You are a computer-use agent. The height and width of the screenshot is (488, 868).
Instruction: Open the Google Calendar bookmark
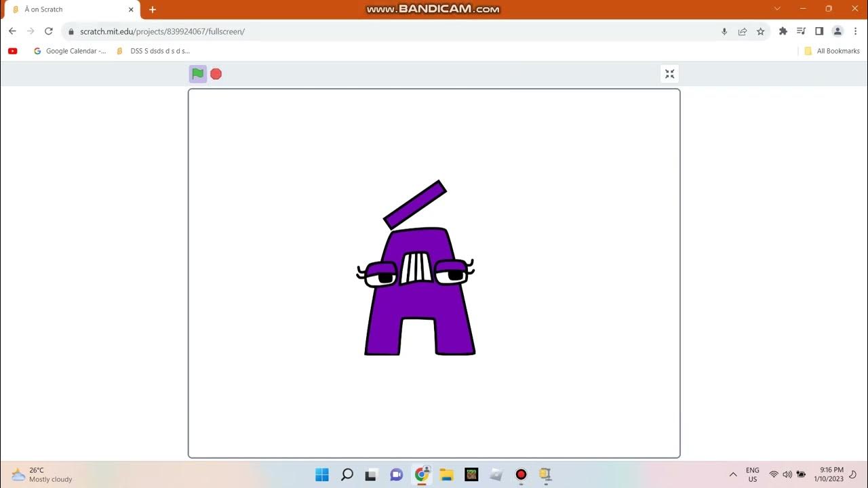(x=70, y=51)
